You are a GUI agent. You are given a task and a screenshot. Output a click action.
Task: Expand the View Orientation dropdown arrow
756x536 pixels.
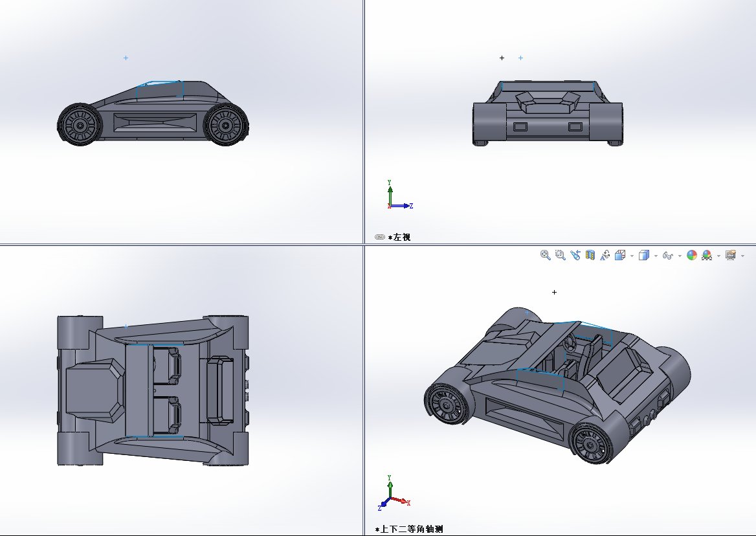(x=632, y=256)
